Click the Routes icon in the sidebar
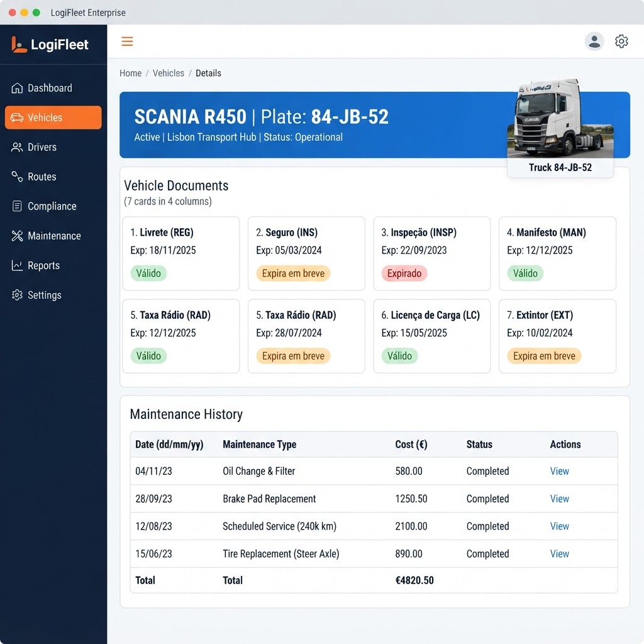Image resolution: width=644 pixels, height=644 pixels. (17, 177)
